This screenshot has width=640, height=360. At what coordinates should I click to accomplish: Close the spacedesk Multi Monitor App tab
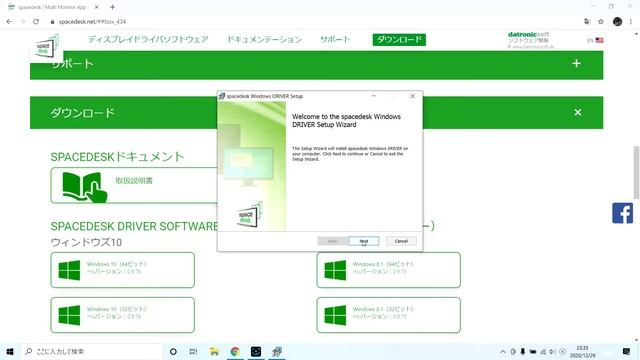(x=96, y=7)
